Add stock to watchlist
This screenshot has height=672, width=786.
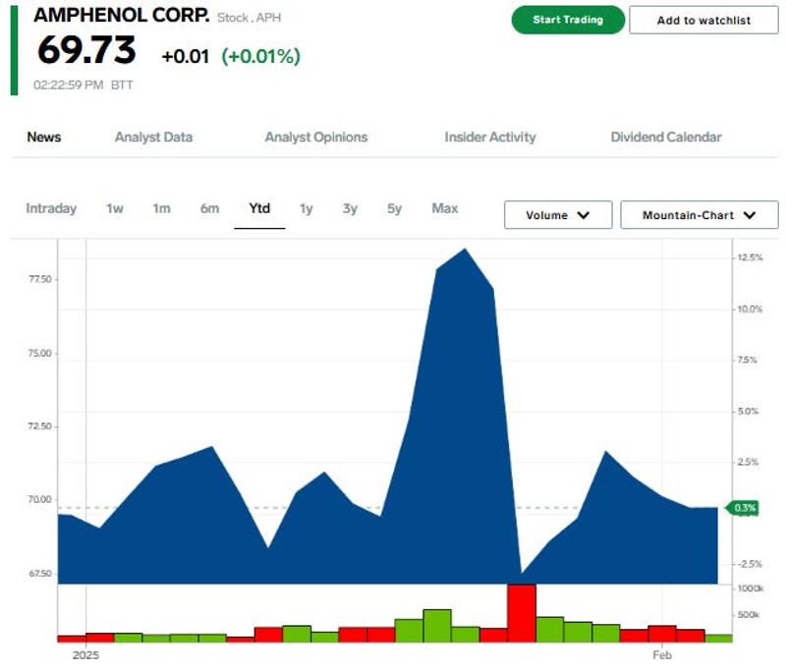click(x=703, y=21)
